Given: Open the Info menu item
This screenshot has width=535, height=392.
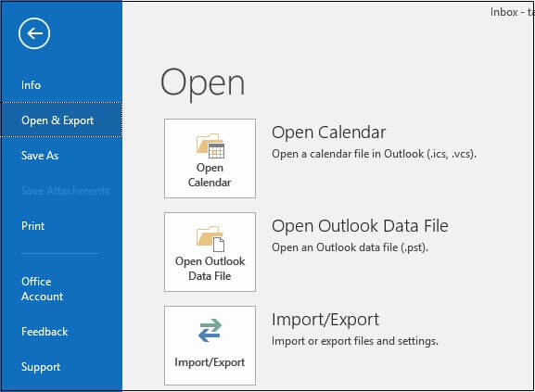Looking at the screenshot, I should click(x=31, y=85).
